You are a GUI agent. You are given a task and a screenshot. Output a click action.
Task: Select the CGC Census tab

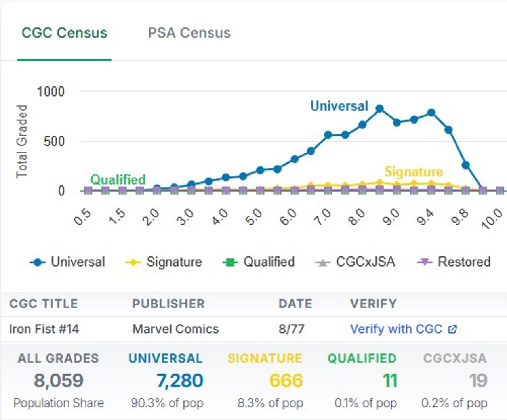(64, 33)
